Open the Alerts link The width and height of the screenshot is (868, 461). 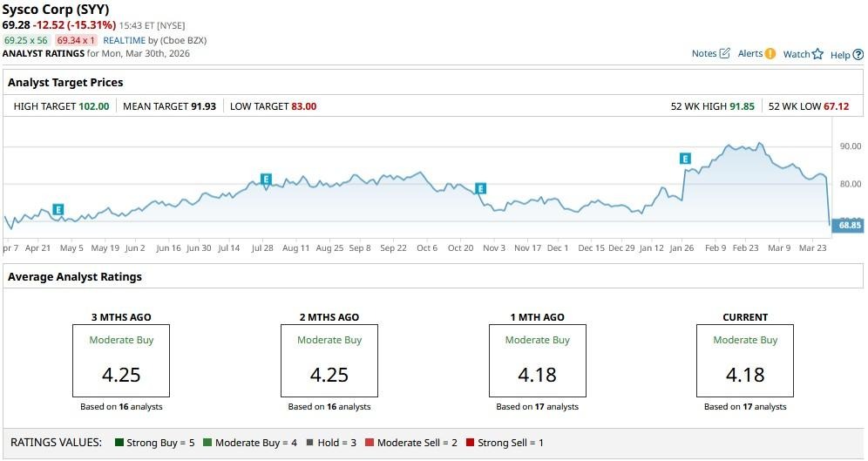[750, 53]
